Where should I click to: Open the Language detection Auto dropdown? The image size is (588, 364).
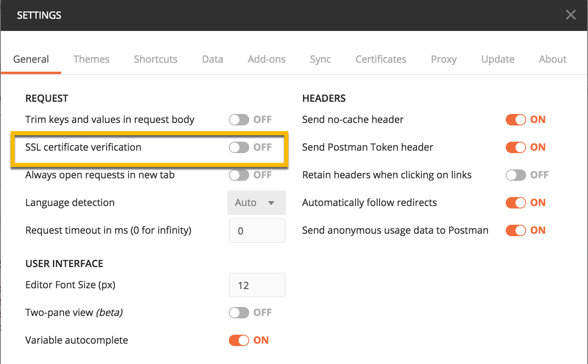[x=256, y=203]
